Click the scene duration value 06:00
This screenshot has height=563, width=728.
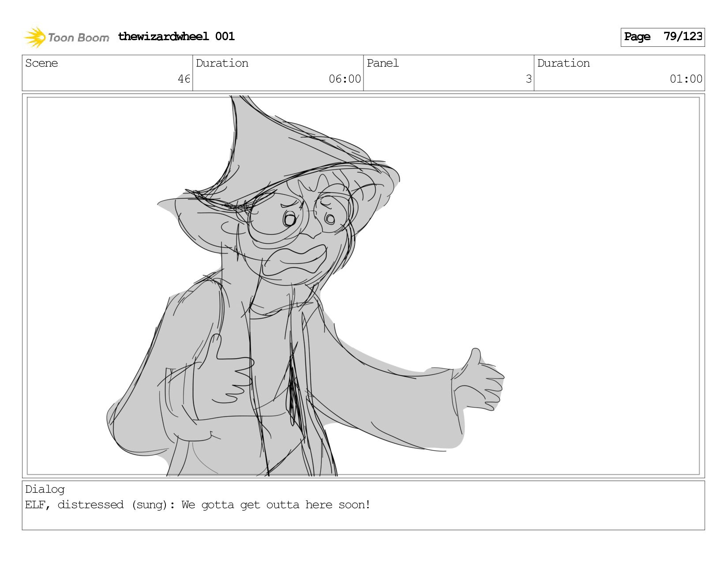point(345,79)
